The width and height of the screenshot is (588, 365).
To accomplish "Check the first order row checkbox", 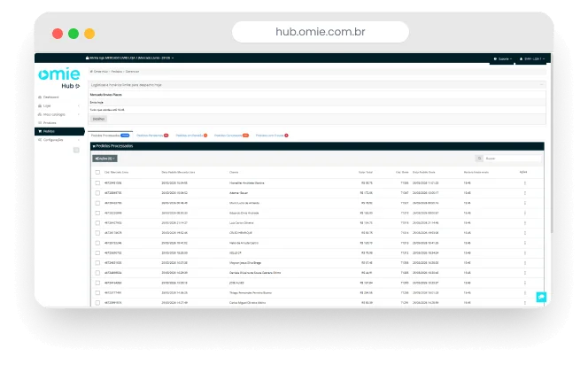I will [x=97, y=182].
